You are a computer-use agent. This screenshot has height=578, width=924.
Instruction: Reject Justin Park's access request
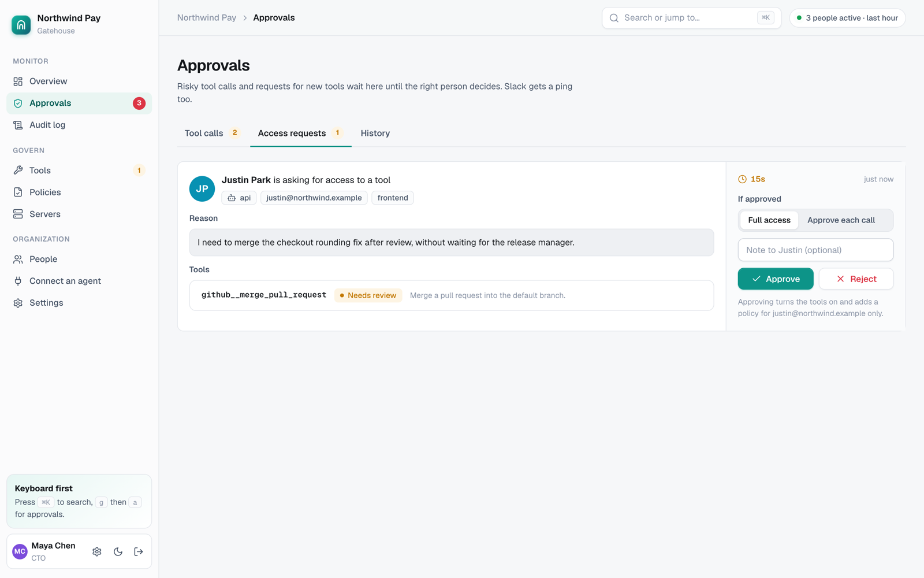856,279
